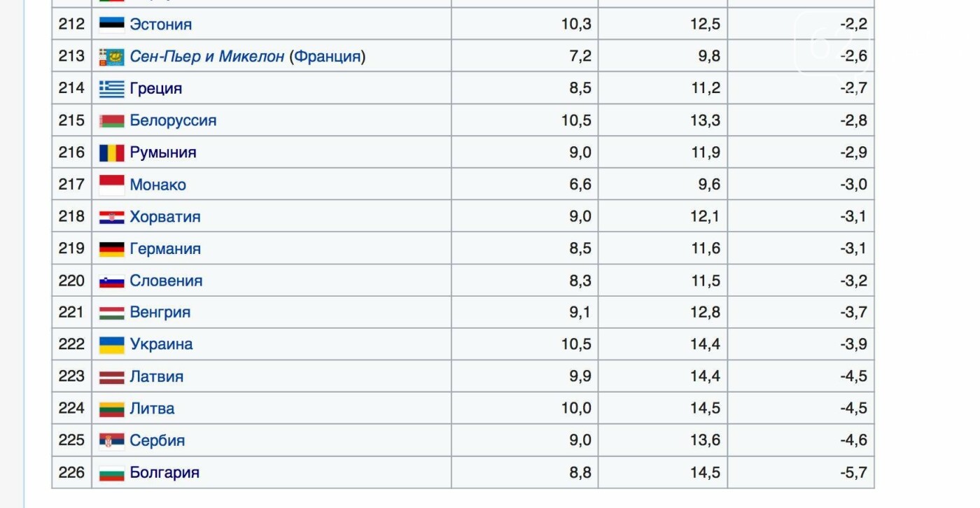Click the Ukraine flag icon
Screen dimensions: 980x508
pos(111,344)
